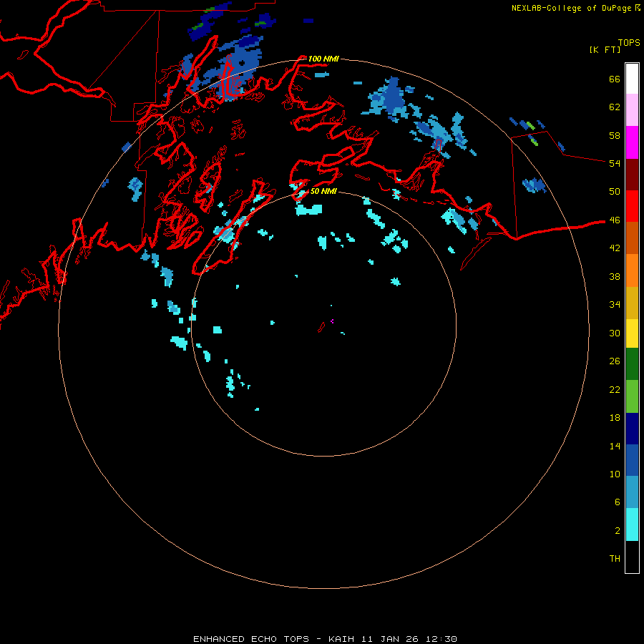Click the 'NEXLAB-College of DuPage' credit text

[x=571, y=8]
